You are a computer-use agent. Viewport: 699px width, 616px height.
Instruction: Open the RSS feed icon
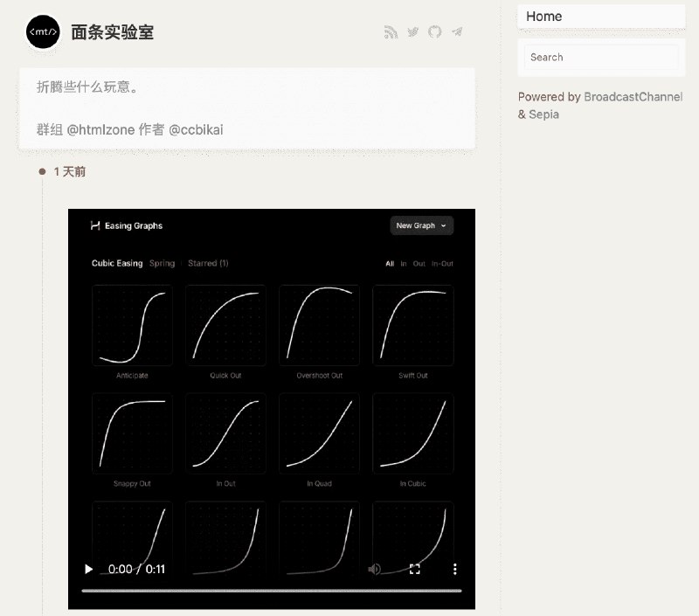tap(391, 31)
